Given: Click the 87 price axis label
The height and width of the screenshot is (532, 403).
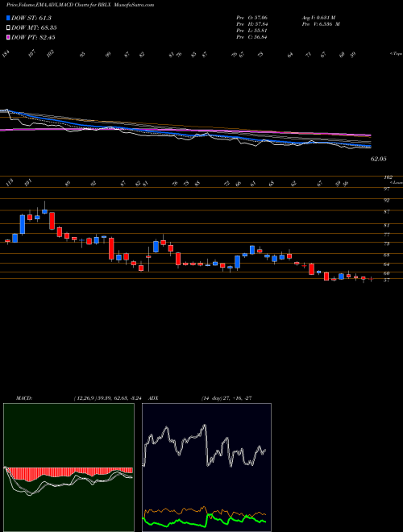Looking at the screenshot, I should pyautogui.click(x=386, y=211).
